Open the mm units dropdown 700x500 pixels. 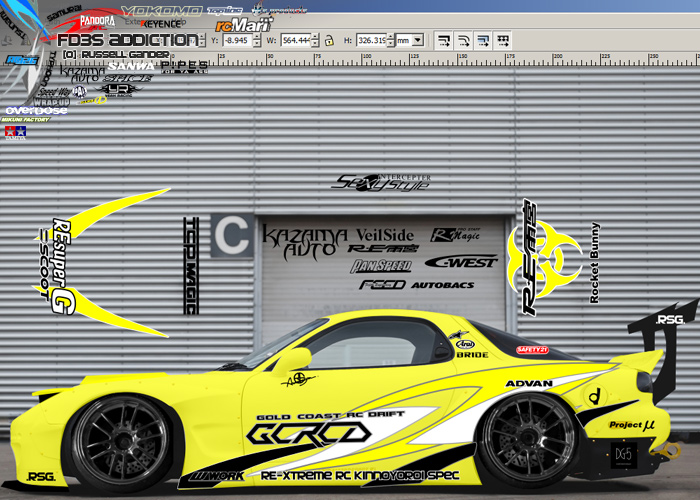(418, 40)
